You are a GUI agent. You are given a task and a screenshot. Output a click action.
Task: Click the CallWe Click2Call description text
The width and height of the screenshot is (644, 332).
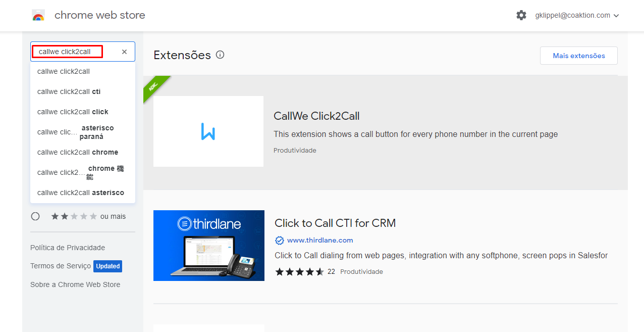[416, 134]
